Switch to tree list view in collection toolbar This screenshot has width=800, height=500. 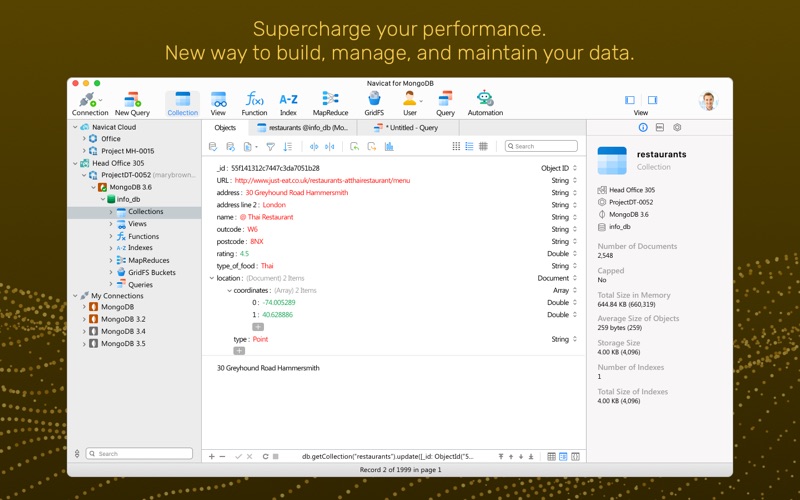[469, 146]
